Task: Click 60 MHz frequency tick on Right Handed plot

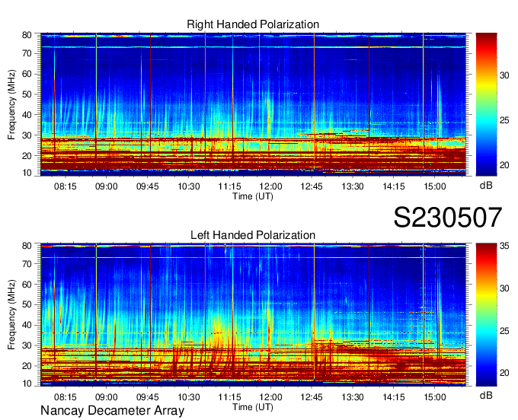Action: click(27, 74)
